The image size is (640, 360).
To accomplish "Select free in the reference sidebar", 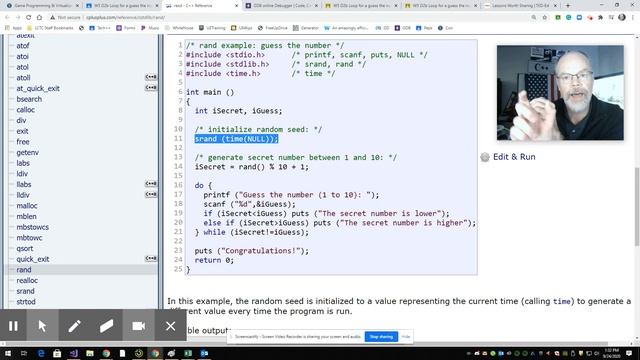I will click(x=23, y=142).
